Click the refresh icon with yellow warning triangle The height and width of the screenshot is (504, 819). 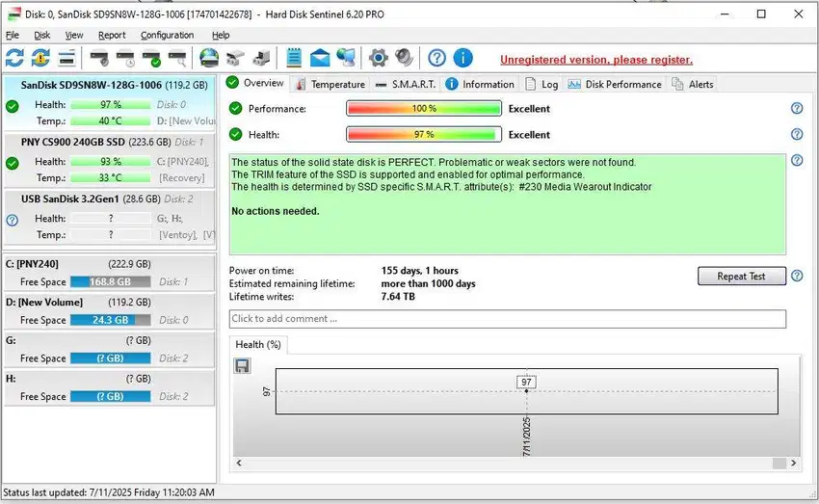point(40,58)
